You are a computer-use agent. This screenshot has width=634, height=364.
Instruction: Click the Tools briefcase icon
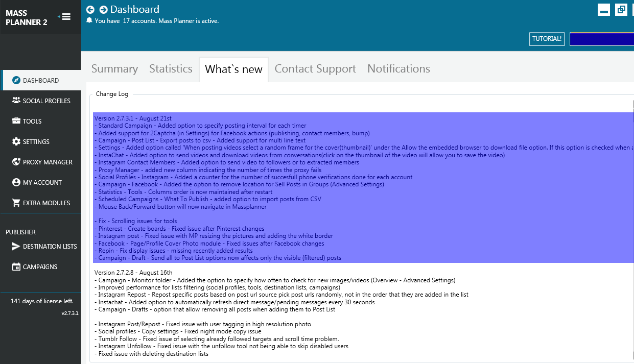pyautogui.click(x=16, y=121)
